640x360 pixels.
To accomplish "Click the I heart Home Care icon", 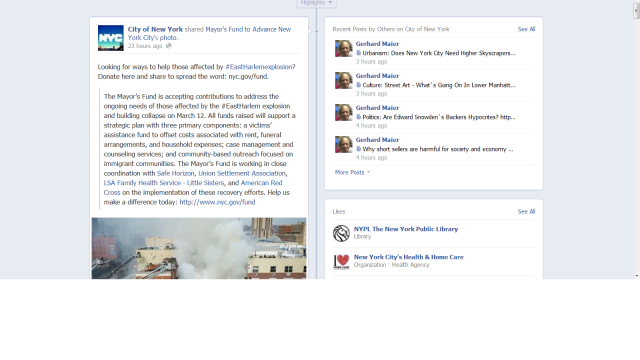I will coord(341,261).
